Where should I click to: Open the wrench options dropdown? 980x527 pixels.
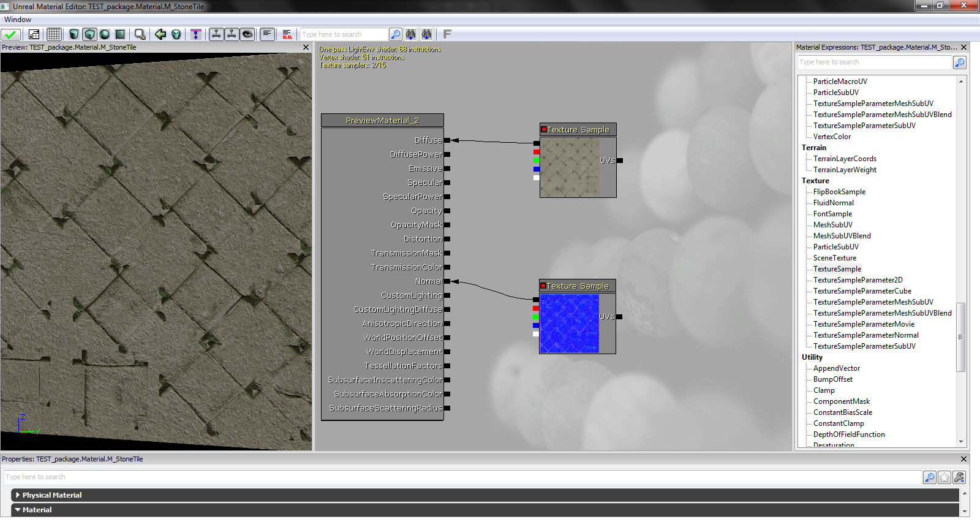(x=959, y=477)
